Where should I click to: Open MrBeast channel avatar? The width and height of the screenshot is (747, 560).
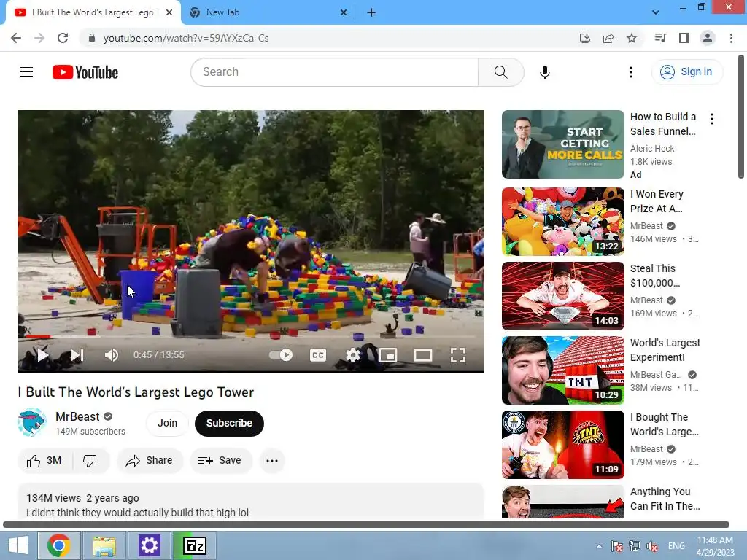(x=32, y=422)
